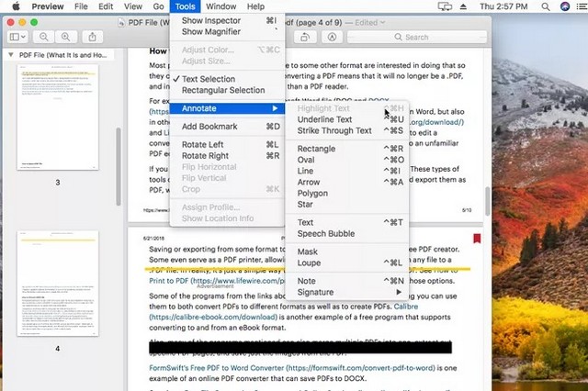Choose Show Magnifier
The width and height of the screenshot is (588, 391).
[x=227, y=32]
